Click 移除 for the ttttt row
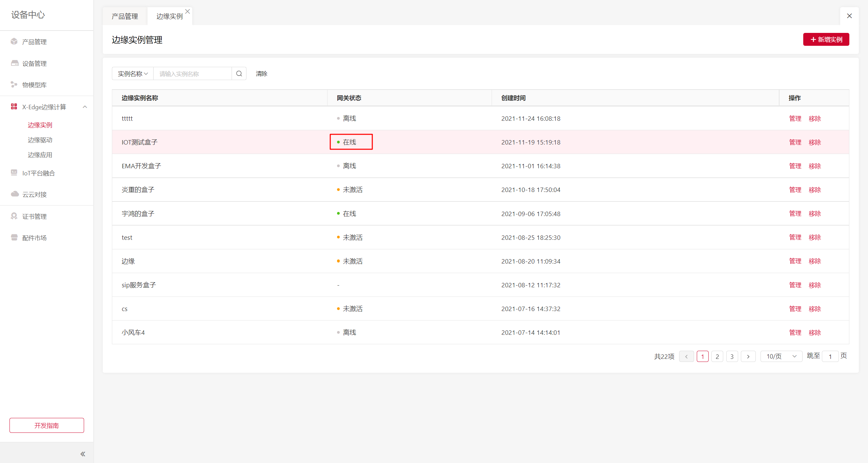The image size is (868, 463). (814, 118)
